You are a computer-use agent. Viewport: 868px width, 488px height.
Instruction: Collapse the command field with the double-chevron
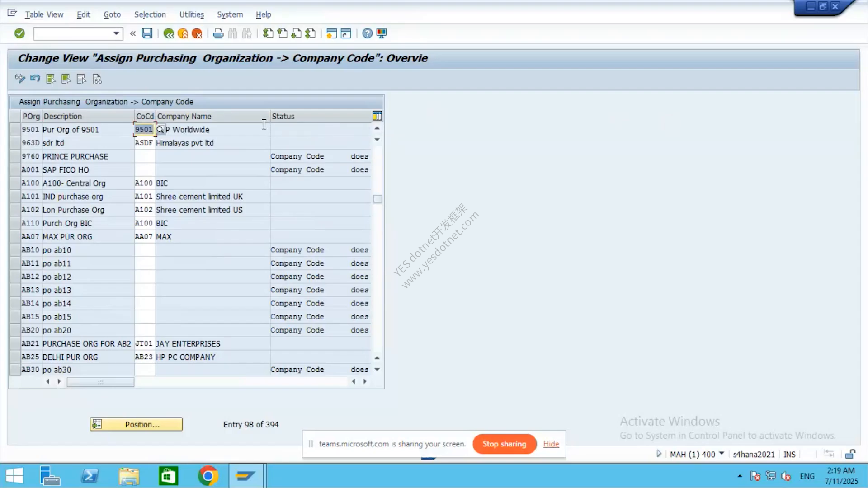132,33
